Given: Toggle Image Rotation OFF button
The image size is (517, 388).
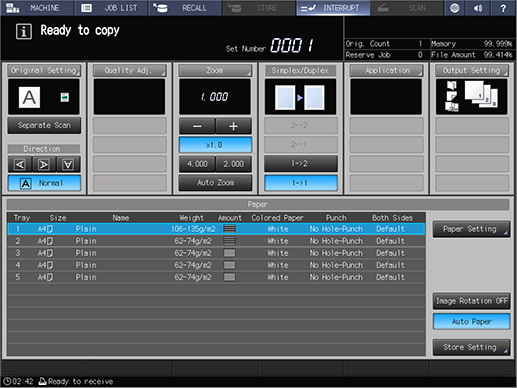Looking at the screenshot, I should click(x=471, y=301).
